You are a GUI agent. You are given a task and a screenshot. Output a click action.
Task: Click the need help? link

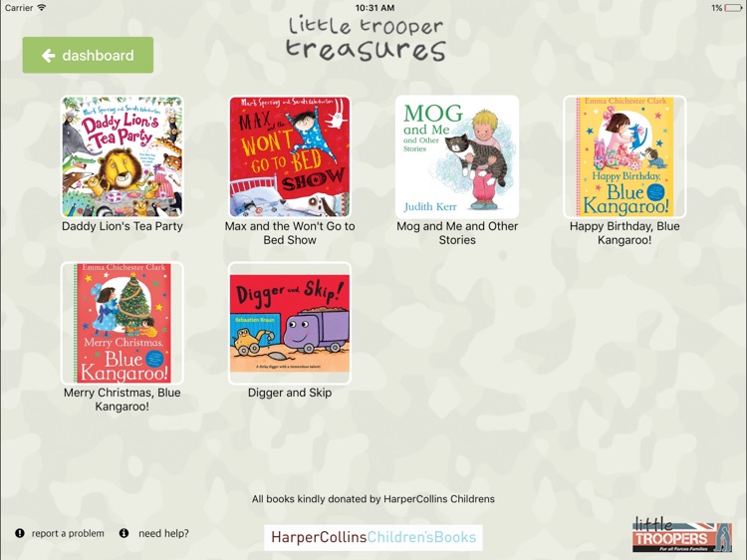[163, 533]
